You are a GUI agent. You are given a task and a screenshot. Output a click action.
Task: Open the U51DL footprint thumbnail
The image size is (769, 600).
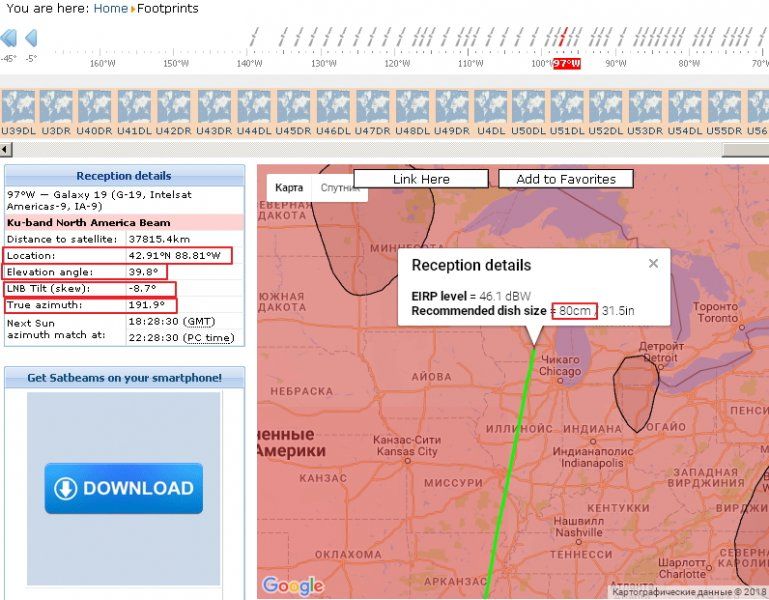point(567,107)
